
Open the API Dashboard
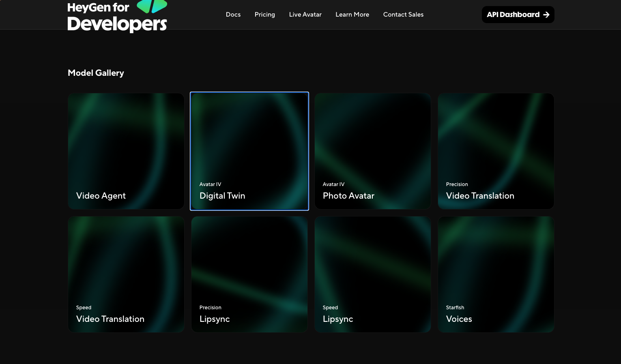pyautogui.click(x=518, y=15)
